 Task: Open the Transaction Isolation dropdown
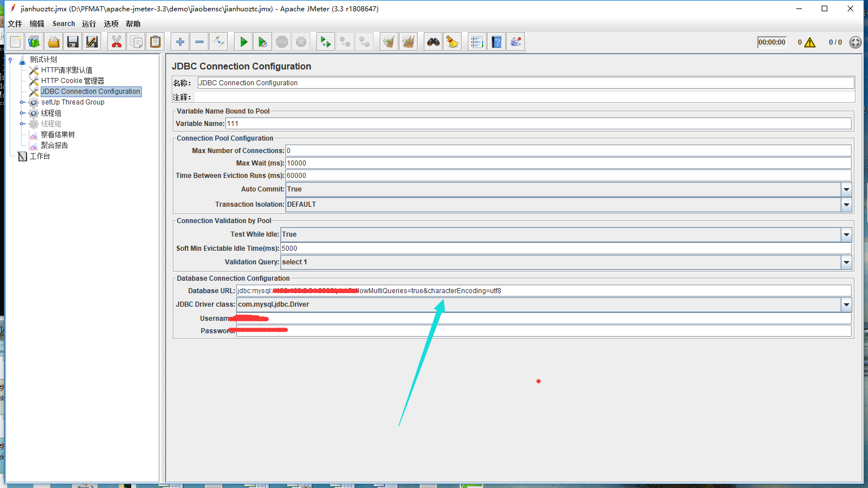(846, 204)
